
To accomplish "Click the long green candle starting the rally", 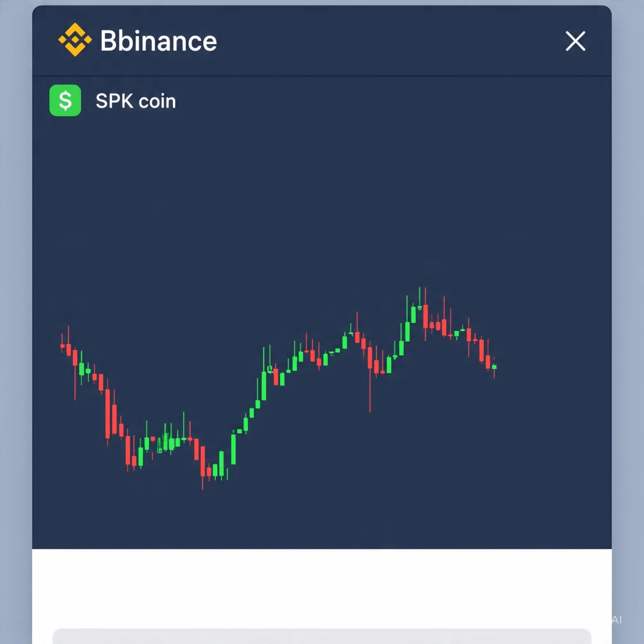I will pyautogui.click(x=233, y=449).
